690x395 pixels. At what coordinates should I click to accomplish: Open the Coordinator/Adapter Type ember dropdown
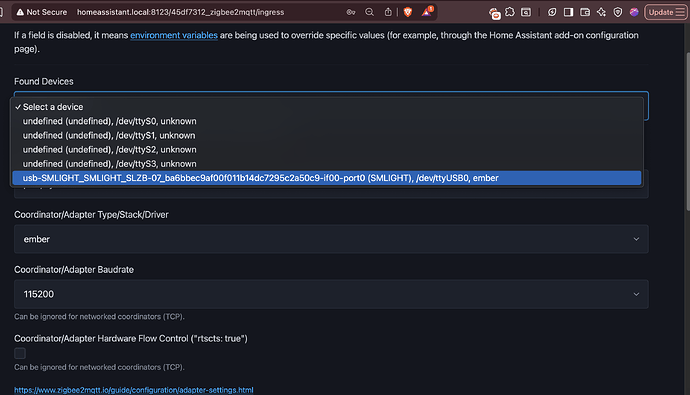tap(331, 239)
